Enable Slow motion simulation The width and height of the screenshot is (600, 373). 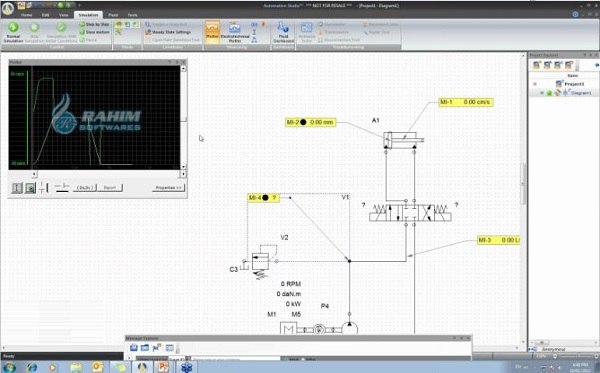tap(94, 32)
